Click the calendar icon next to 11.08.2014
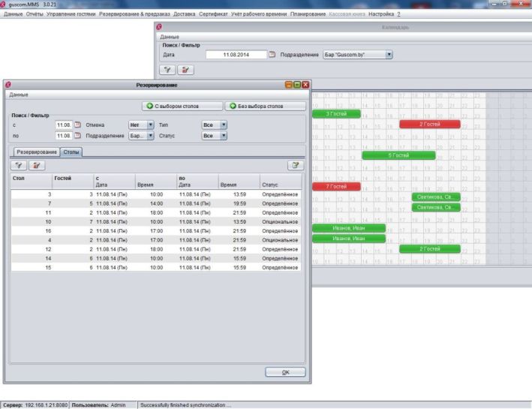The height and width of the screenshot is (409, 532). (x=272, y=55)
